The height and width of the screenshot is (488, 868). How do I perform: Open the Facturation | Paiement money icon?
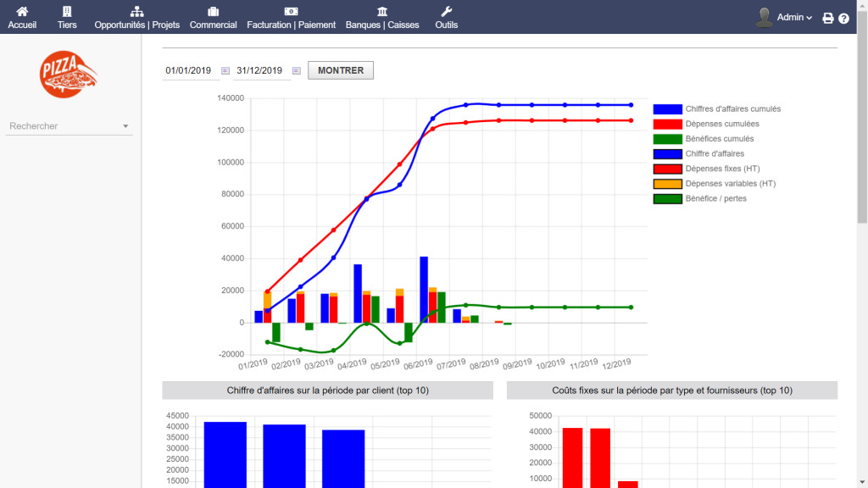click(x=292, y=11)
